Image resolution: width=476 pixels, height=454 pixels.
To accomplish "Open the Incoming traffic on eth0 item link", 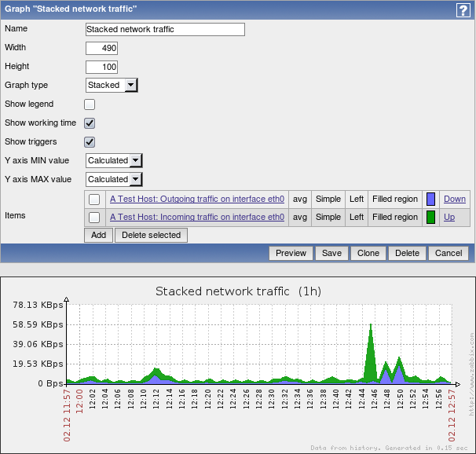I will pyautogui.click(x=196, y=218).
